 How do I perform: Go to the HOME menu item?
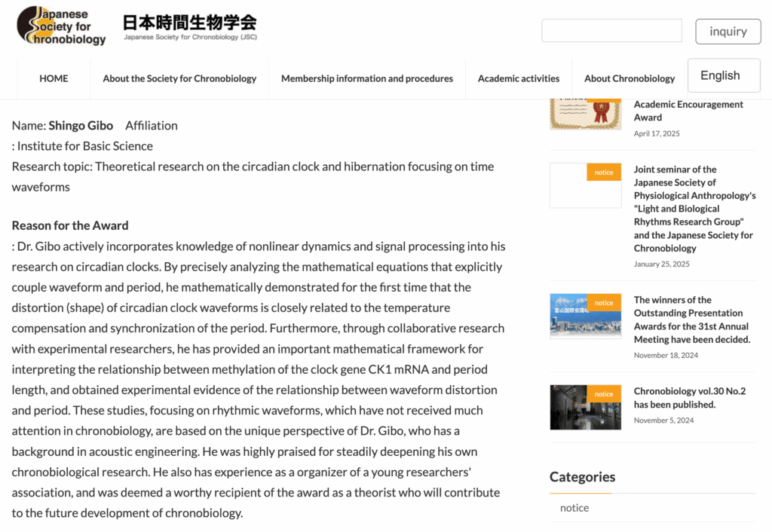pyautogui.click(x=54, y=78)
